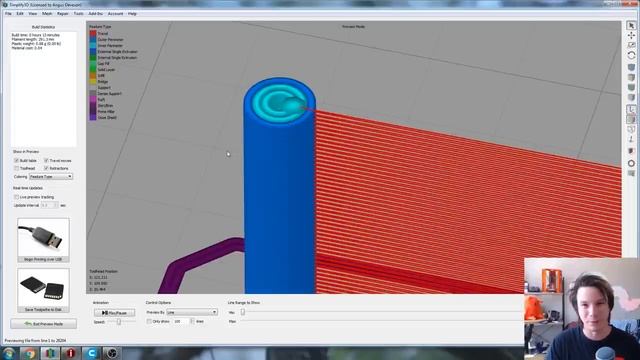640x360 pixels.
Task: Open the Windows Start menu
Action: click(x=9, y=353)
